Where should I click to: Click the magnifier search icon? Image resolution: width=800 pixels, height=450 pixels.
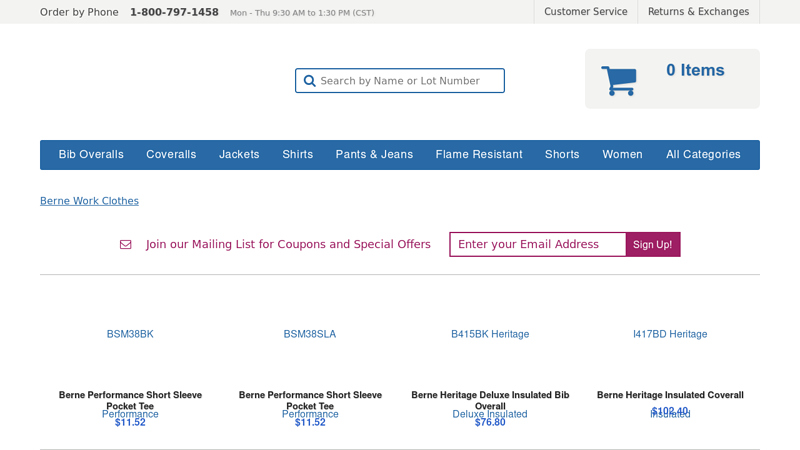pyautogui.click(x=309, y=81)
